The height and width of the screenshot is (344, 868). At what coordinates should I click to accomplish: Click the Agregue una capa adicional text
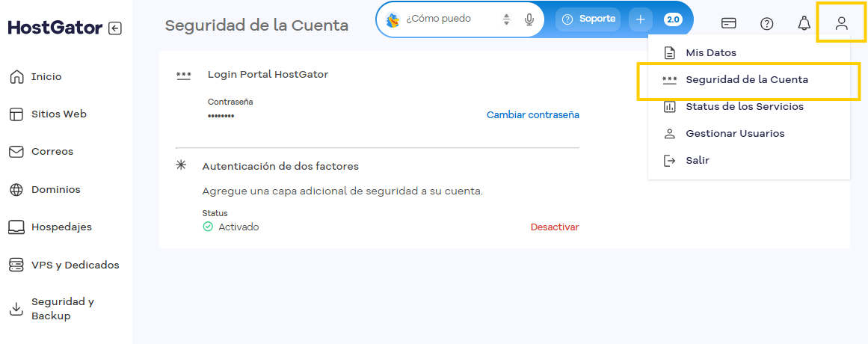pyautogui.click(x=342, y=191)
